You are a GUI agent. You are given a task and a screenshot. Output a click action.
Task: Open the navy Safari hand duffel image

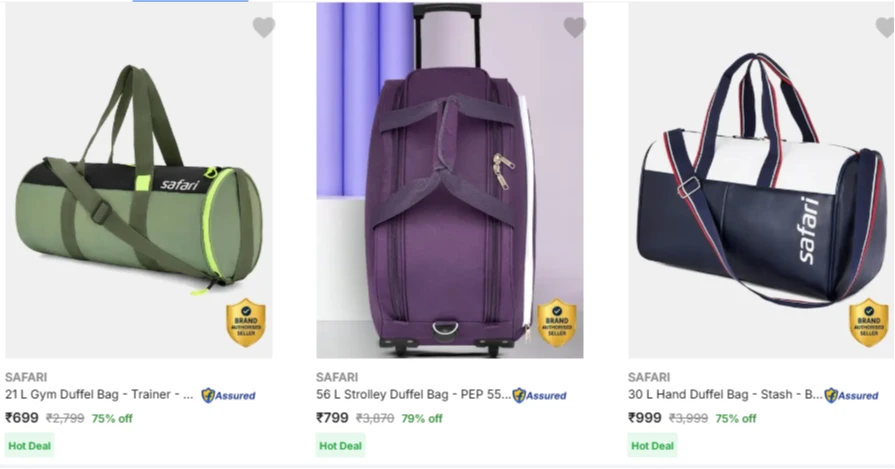tap(761, 180)
